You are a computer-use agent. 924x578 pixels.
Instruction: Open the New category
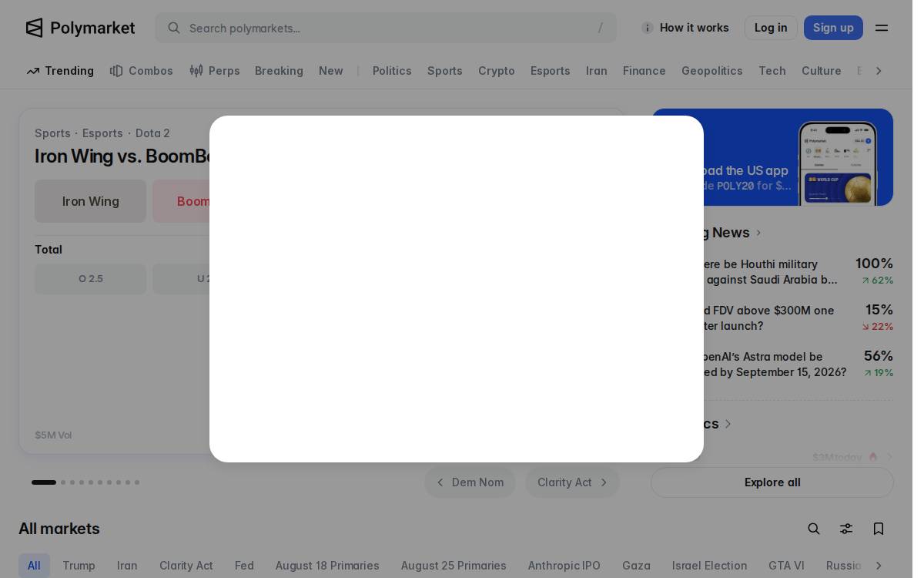(331, 71)
